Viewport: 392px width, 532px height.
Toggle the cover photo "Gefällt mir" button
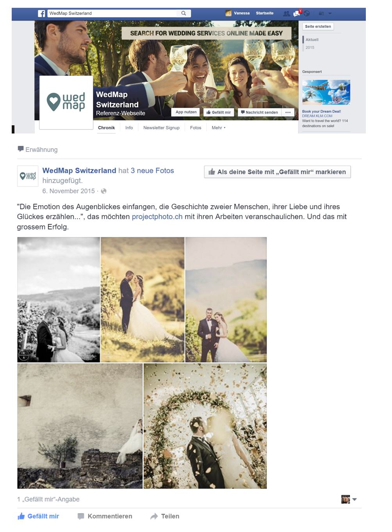[x=219, y=112]
